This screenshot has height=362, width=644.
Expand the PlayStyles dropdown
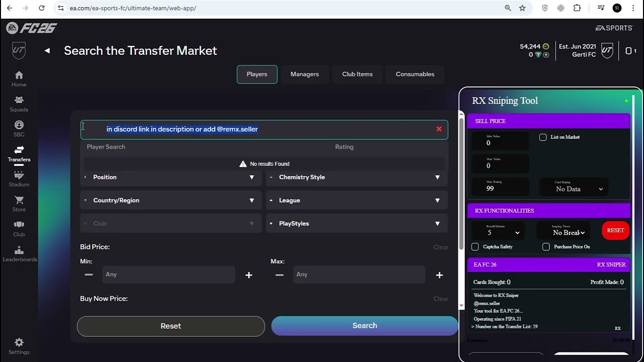click(357, 223)
